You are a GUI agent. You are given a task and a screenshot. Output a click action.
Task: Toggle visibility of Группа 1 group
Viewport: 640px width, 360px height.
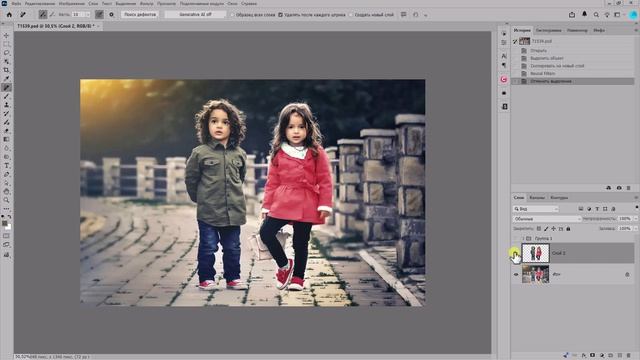click(516, 238)
